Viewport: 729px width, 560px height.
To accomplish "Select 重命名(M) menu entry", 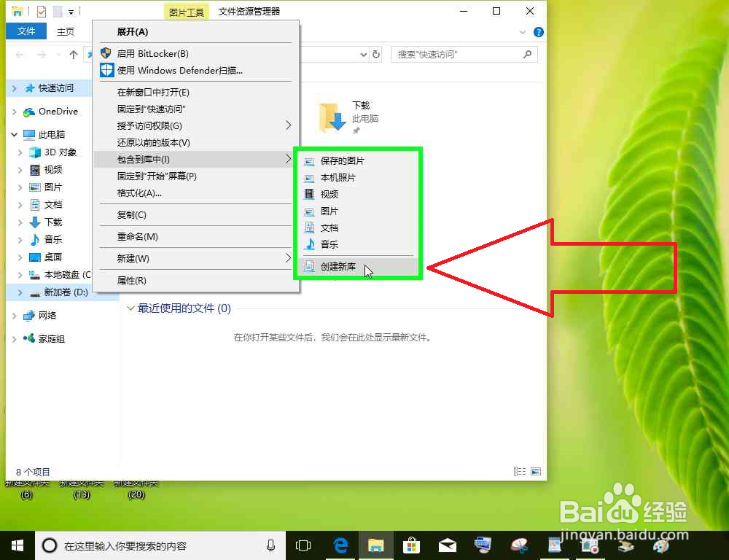I will coord(196,236).
